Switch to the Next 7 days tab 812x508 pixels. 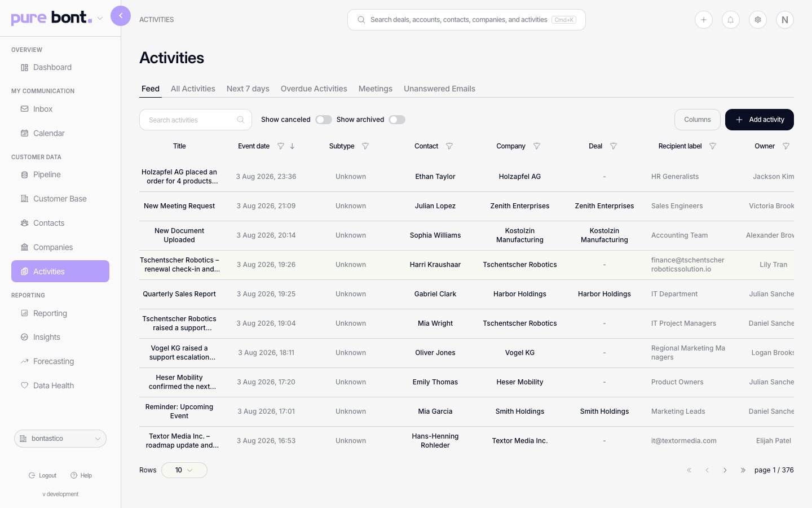(x=248, y=89)
